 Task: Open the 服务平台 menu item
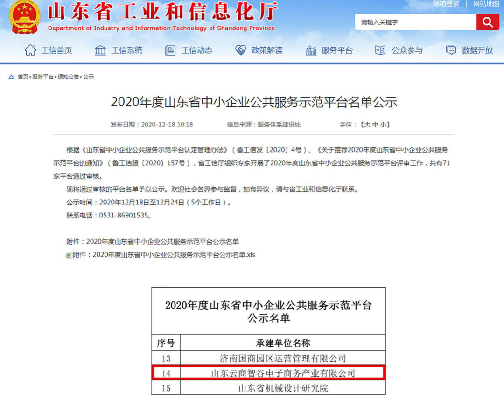(x=337, y=50)
